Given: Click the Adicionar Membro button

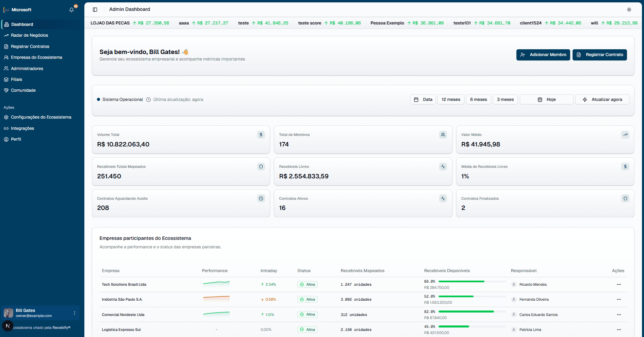Looking at the screenshot, I should (x=543, y=55).
